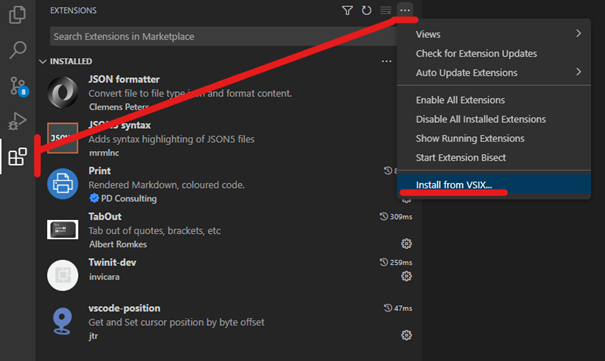Select Disable All Installed Extensions

(x=494, y=119)
